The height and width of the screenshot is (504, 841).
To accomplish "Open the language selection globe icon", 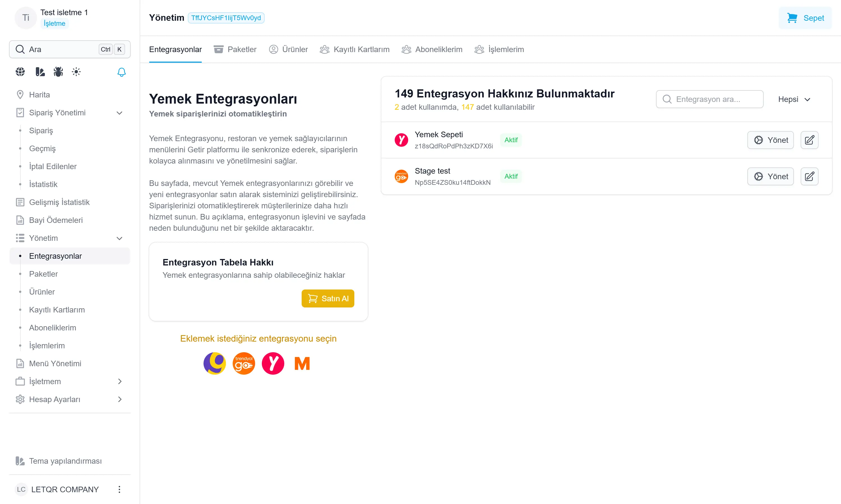I will pos(20,72).
